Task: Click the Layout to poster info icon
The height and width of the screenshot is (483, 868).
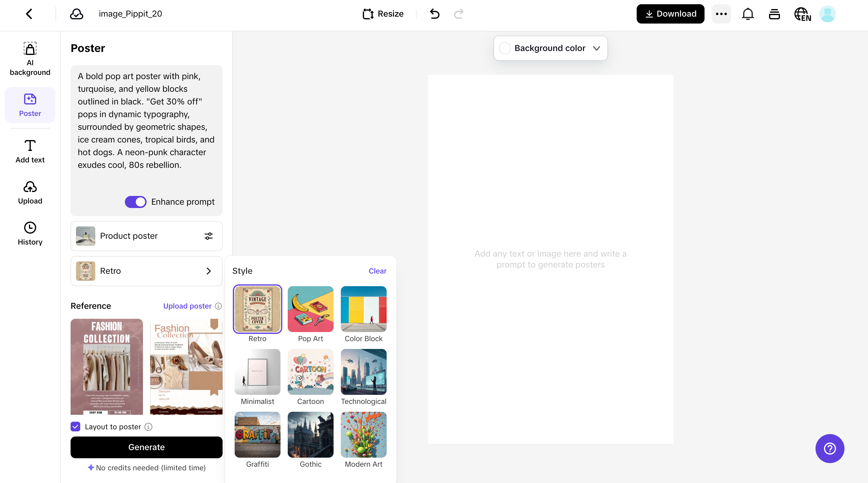Action: [148, 427]
